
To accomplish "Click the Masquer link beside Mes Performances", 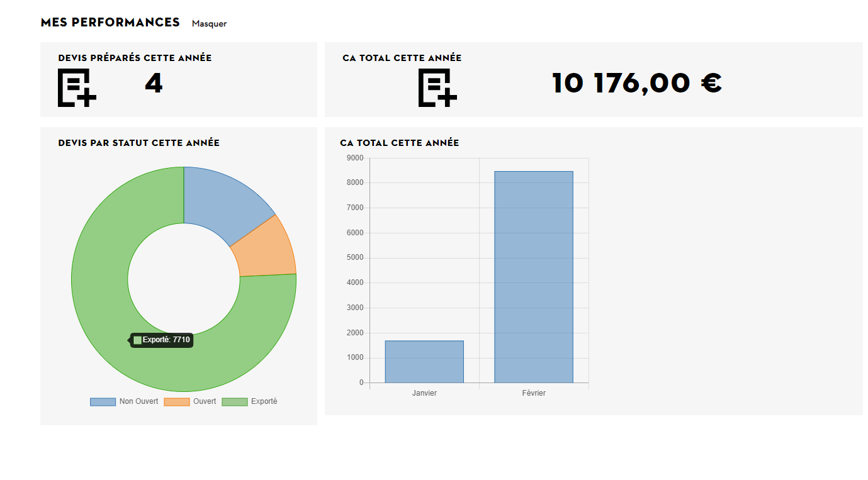I will (209, 24).
